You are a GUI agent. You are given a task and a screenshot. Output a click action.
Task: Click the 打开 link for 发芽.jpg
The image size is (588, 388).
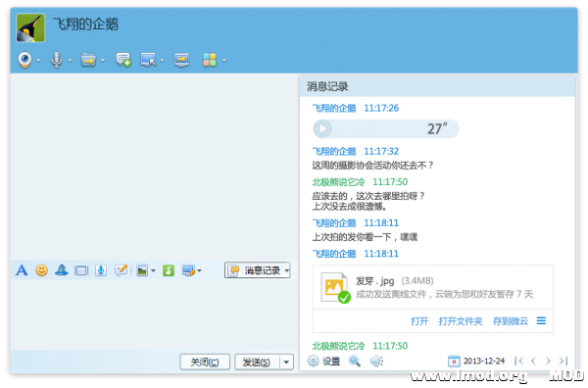[419, 321]
